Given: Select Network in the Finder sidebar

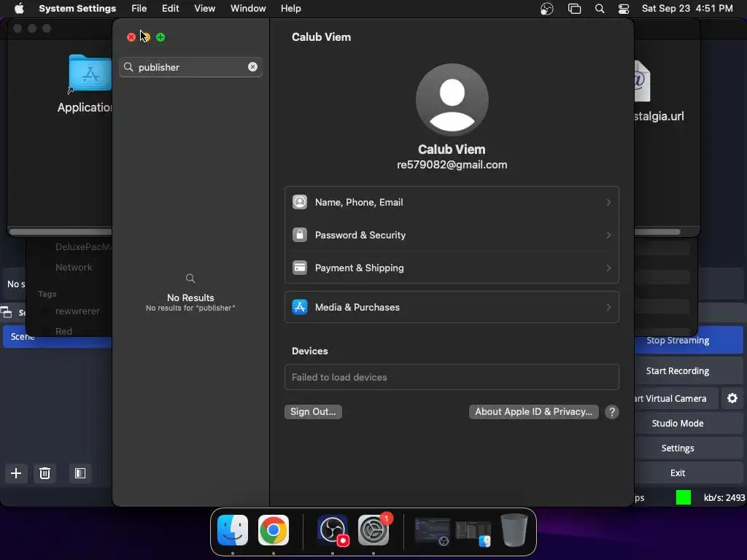Looking at the screenshot, I should (x=74, y=268).
